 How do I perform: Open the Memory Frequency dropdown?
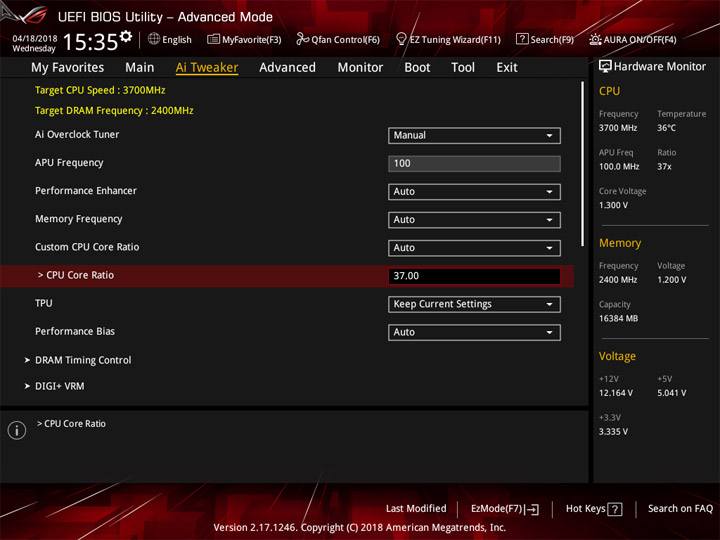coord(474,219)
